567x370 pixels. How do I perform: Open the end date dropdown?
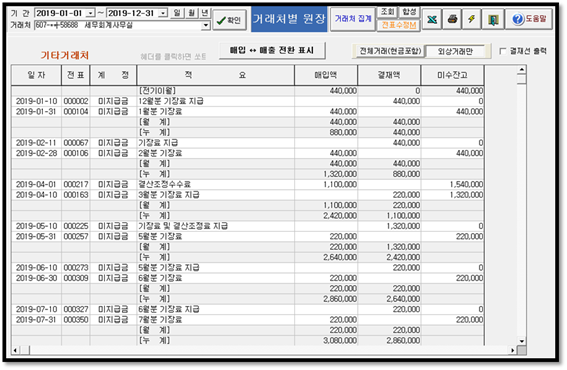(163, 13)
